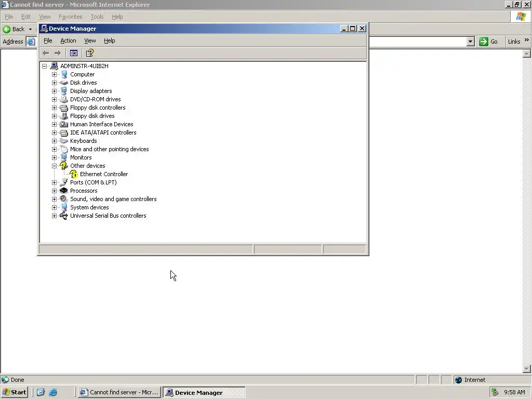Click the System devices icon
Viewport: 532px width, 399px height.
[64, 207]
